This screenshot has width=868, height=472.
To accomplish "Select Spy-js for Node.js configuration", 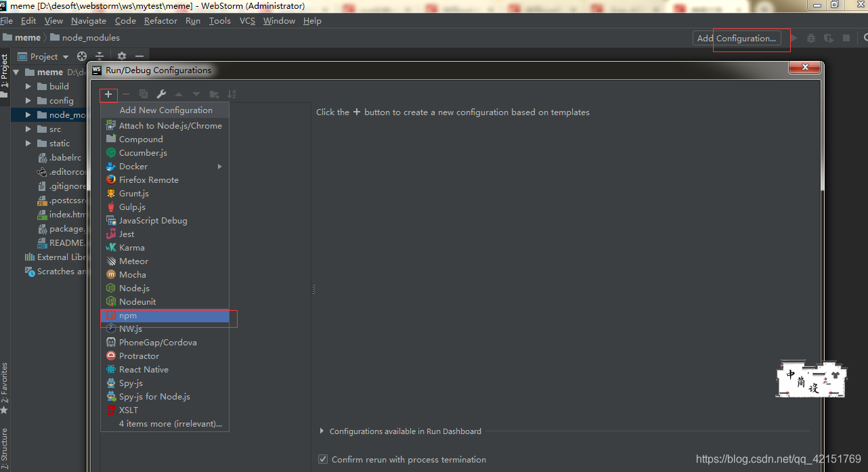I will [165, 396].
